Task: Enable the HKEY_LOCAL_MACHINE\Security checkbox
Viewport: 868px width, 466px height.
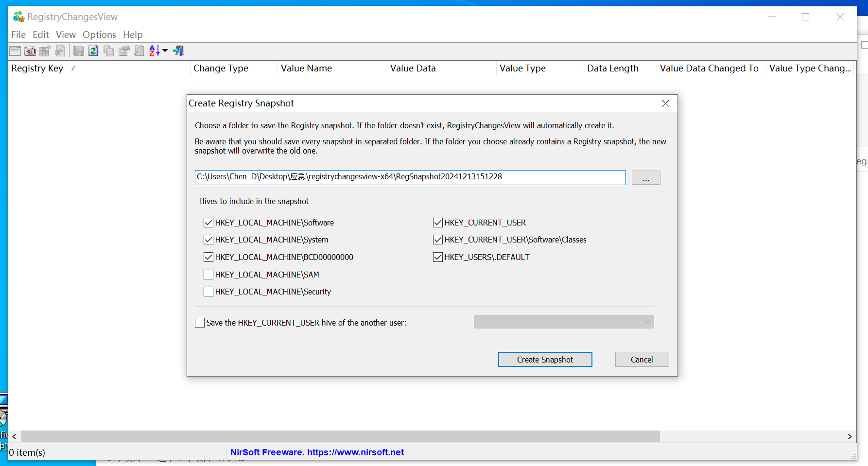Action: 208,292
